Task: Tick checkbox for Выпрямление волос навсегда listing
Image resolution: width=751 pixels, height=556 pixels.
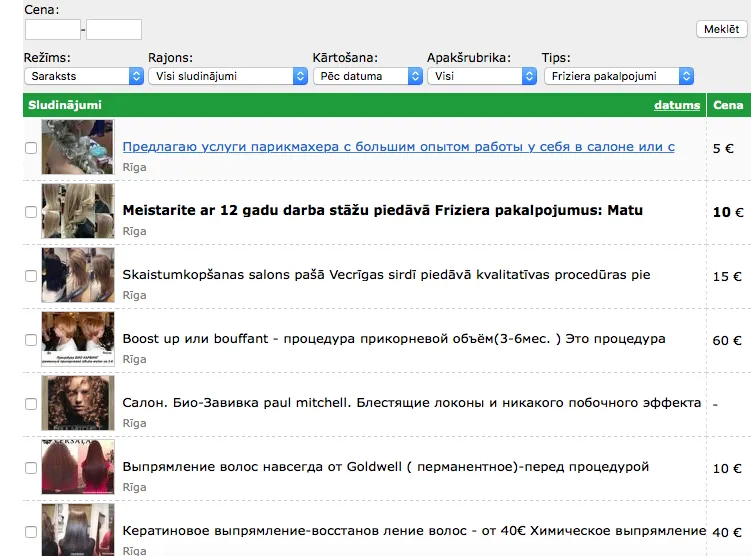Action: pos(31,468)
